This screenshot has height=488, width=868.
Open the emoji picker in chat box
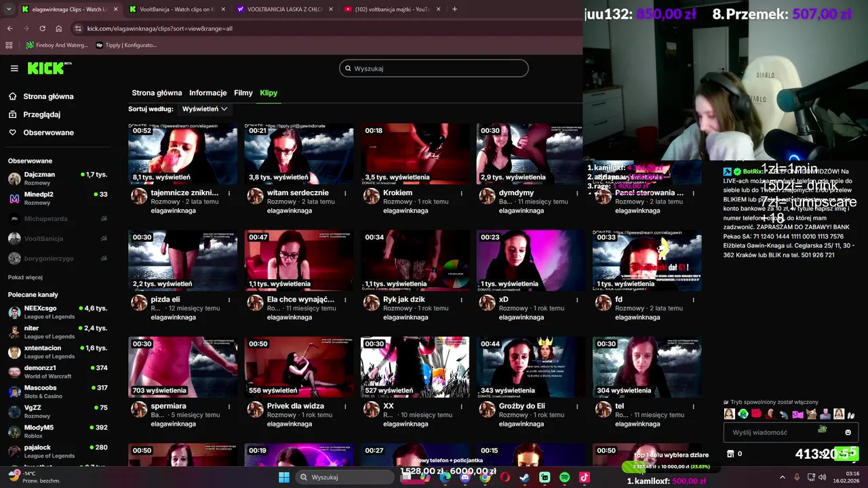tap(848, 432)
